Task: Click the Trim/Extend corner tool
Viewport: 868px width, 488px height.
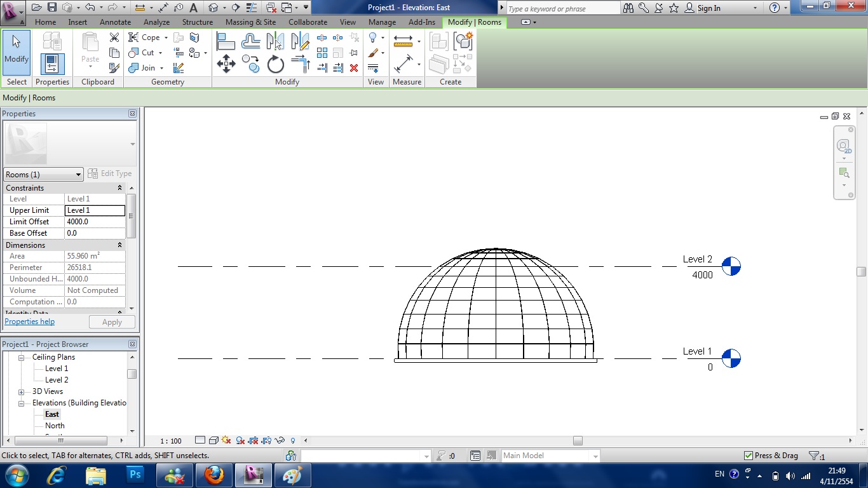Action: pyautogui.click(x=301, y=62)
